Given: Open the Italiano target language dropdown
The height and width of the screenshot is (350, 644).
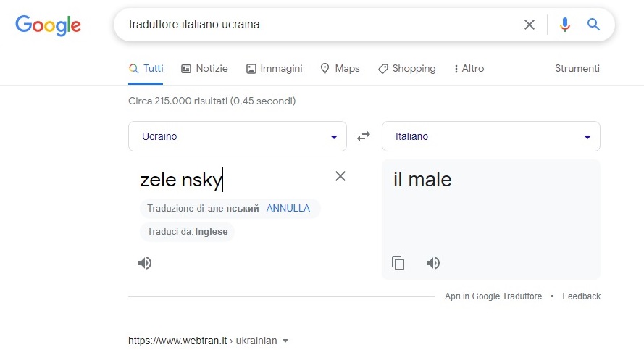Looking at the screenshot, I should click(x=490, y=136).
